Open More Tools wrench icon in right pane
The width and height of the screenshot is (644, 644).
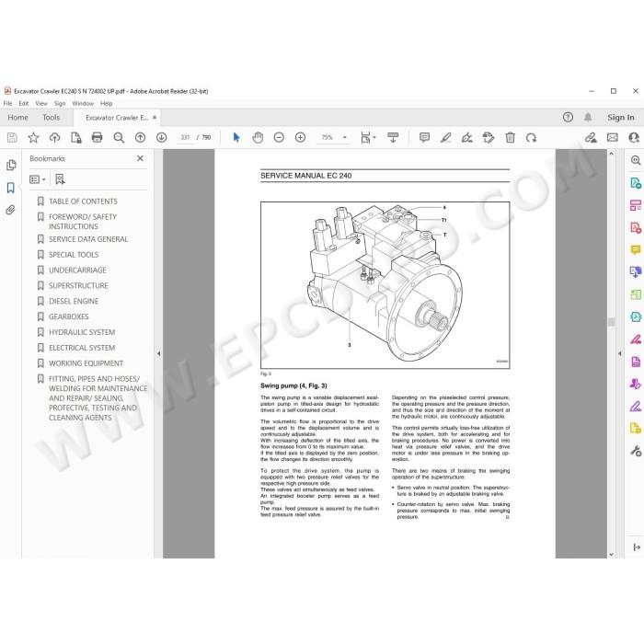(636, 451)
